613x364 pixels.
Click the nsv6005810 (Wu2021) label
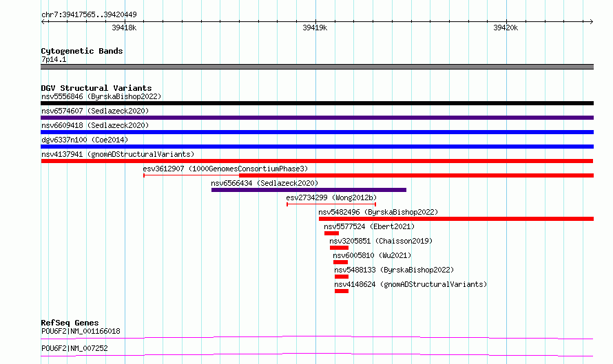click(372, 255)
